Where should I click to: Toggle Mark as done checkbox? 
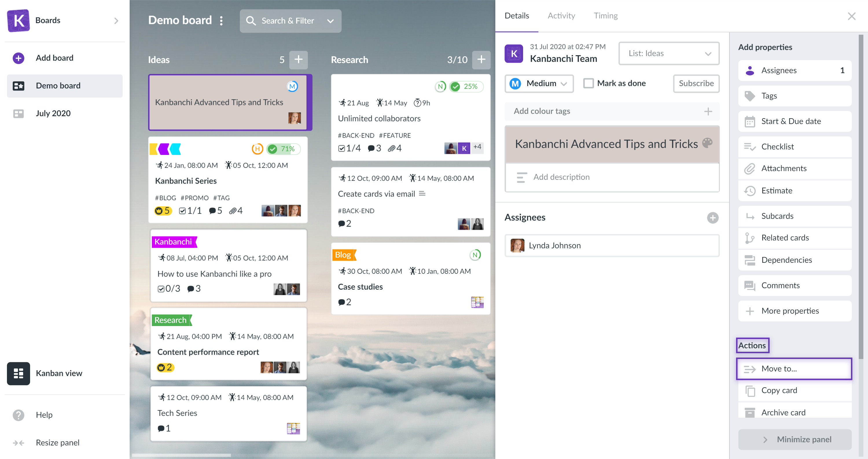588,83
